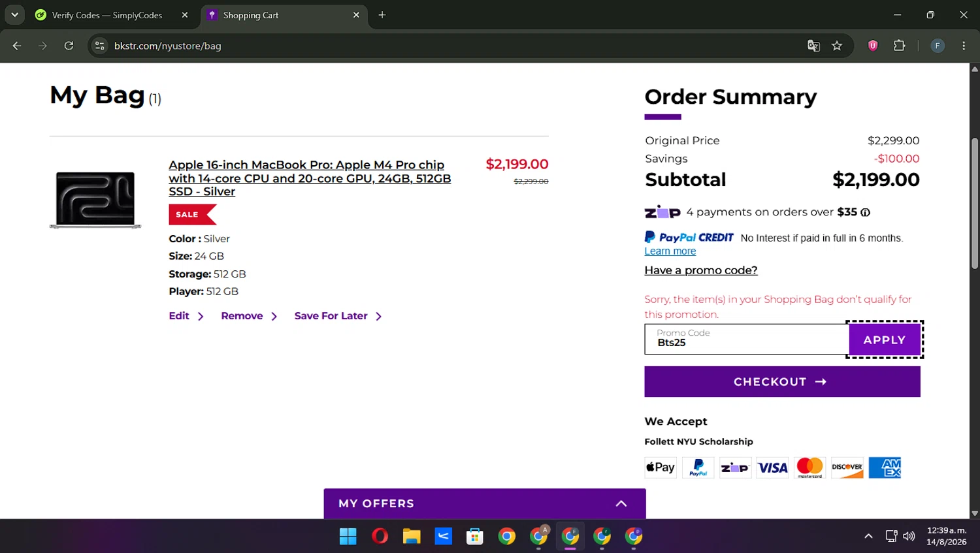Open the translate page icon

[x=813, y=46]
